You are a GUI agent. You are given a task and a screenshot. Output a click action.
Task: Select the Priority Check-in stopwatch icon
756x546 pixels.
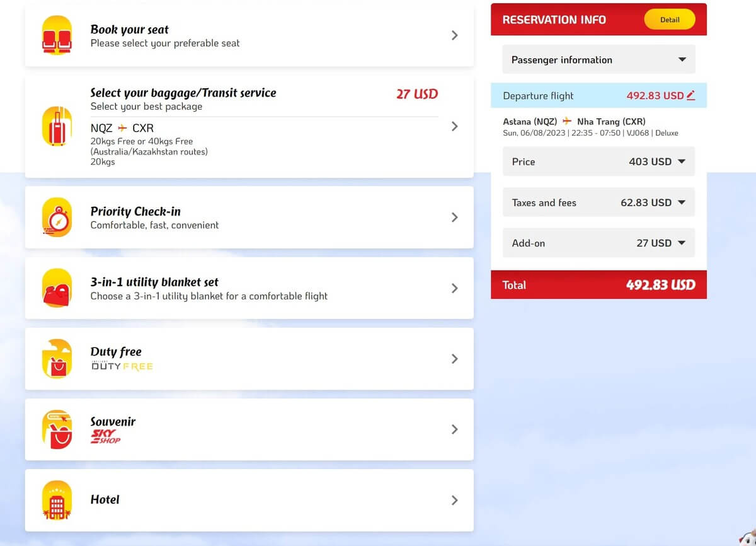pos(57,217)
